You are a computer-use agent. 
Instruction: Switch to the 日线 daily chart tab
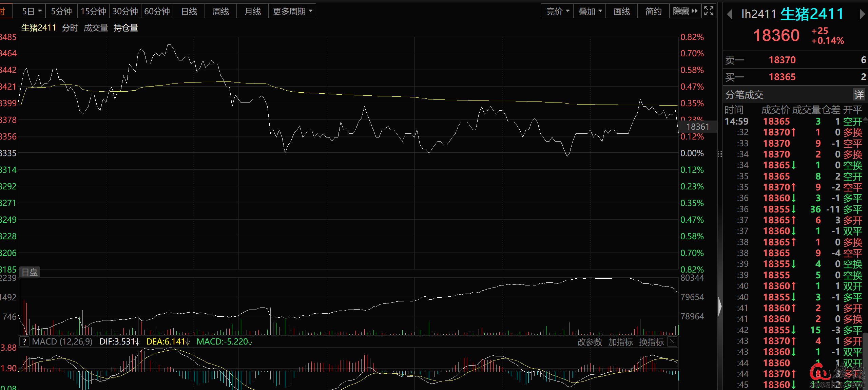(x=189, y=12)
